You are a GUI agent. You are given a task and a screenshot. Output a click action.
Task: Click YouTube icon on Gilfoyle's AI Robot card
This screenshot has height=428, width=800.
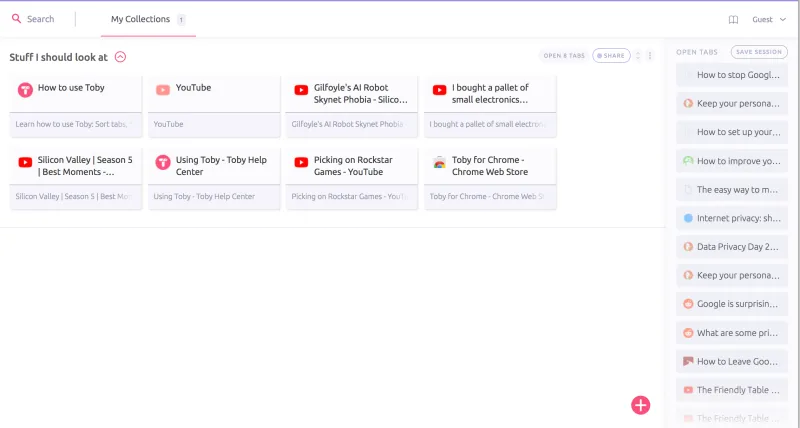tap(301, 90)
